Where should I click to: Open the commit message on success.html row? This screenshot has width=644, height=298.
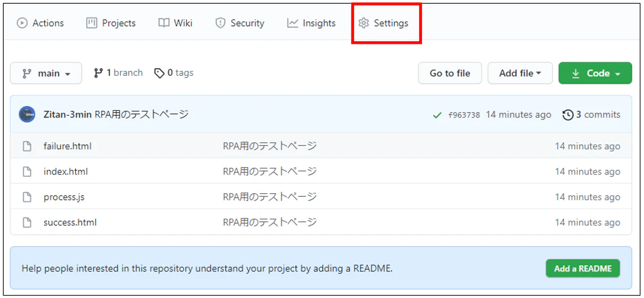pyautogui.click(x=270, y=222)
